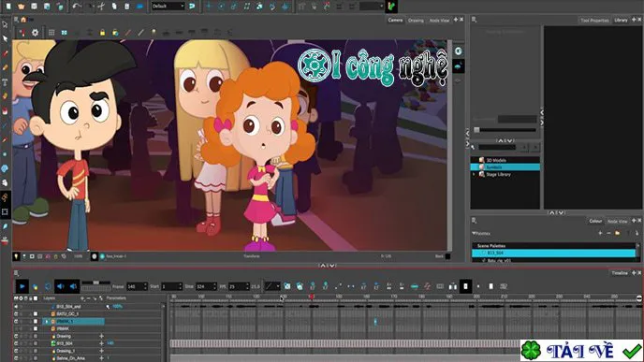This screenshot has height=362, width=644.
Task: Select the Text tool in left toolbar
Action: [x=5, y=82]
